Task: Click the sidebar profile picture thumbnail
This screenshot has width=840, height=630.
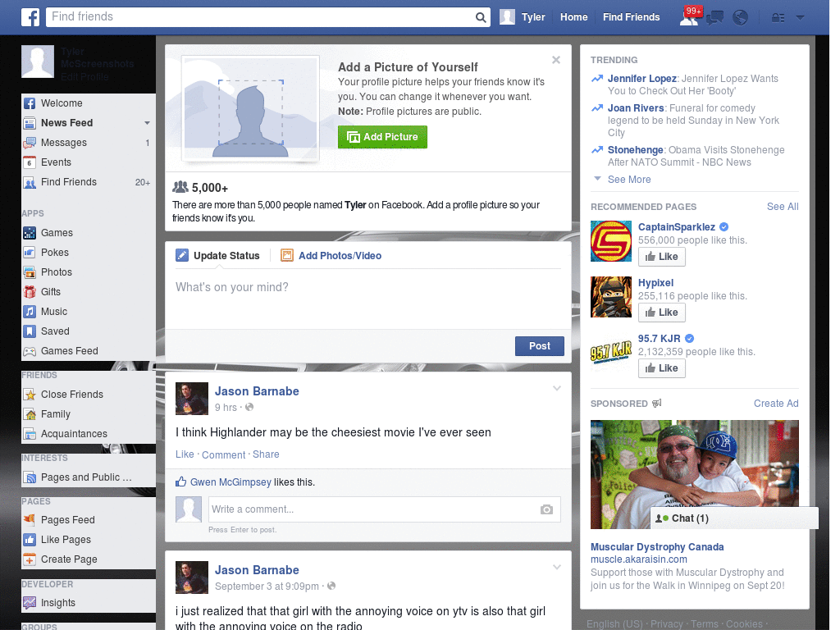Action: coord(38,62)
